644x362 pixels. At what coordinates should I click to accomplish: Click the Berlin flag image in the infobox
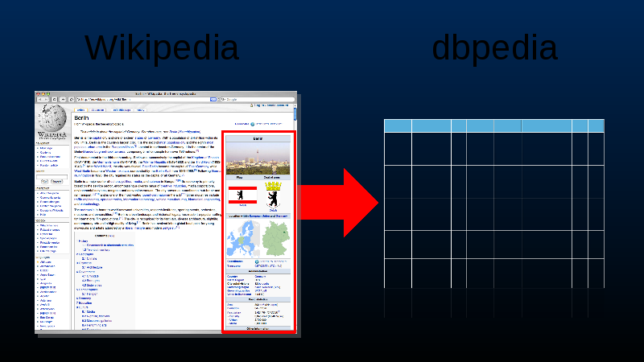coord(243,195)
